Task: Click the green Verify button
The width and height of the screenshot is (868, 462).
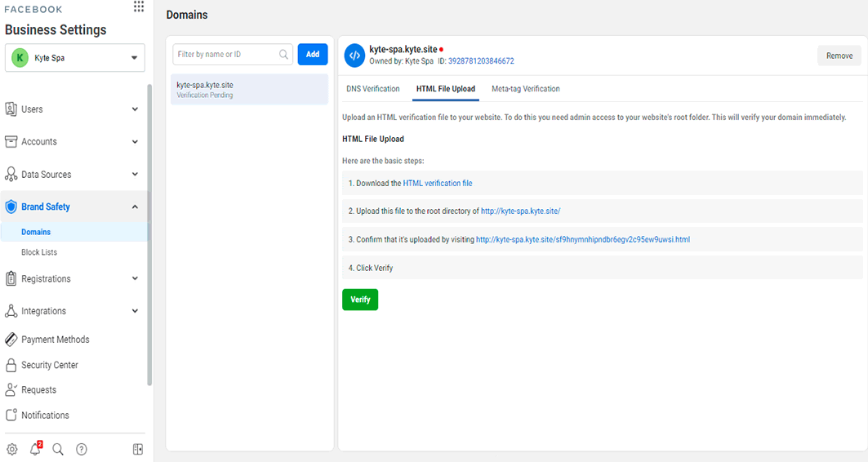Action: (360, 300)
